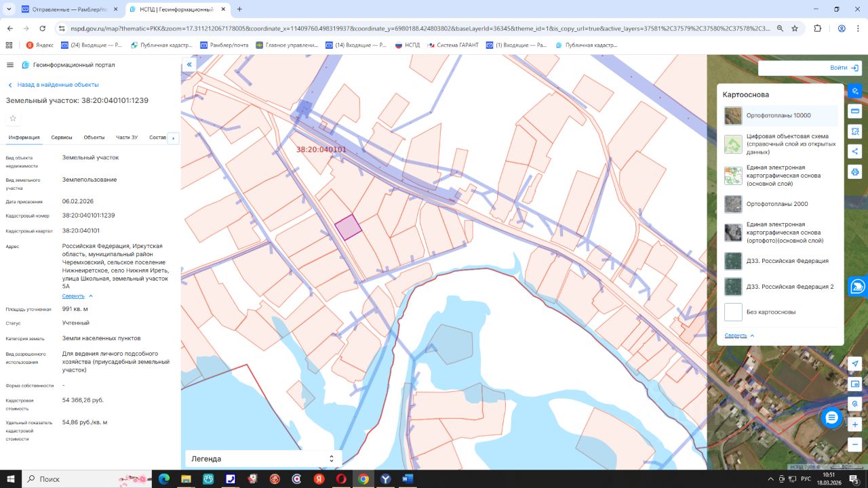Open the Яндекс bookmark
Screen dimensions: 868x488
click(x=40, y=45)
